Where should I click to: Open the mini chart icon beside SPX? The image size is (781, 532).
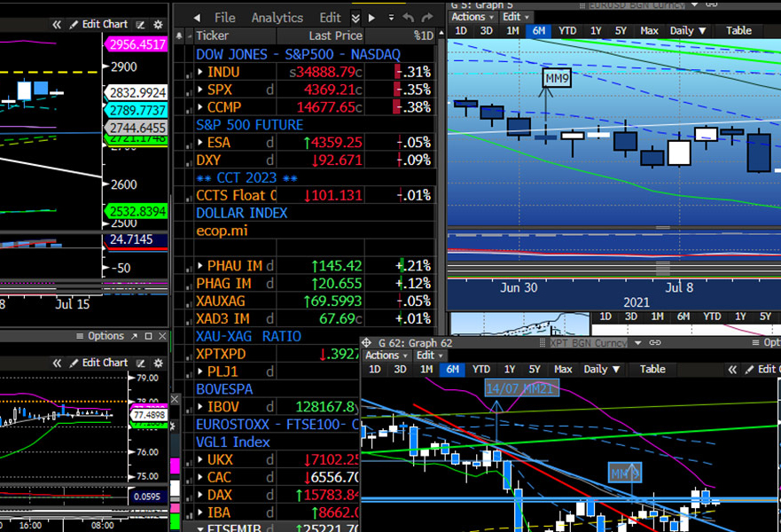188,91
